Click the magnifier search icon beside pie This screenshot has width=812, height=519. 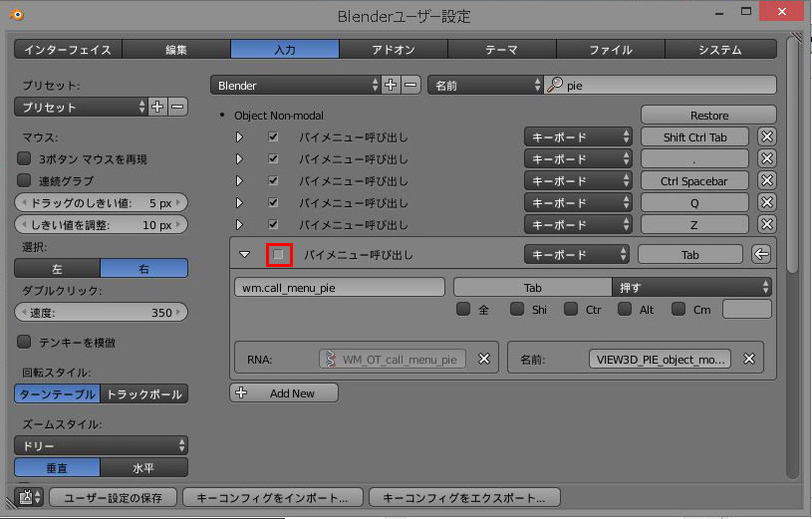point(555,85)
